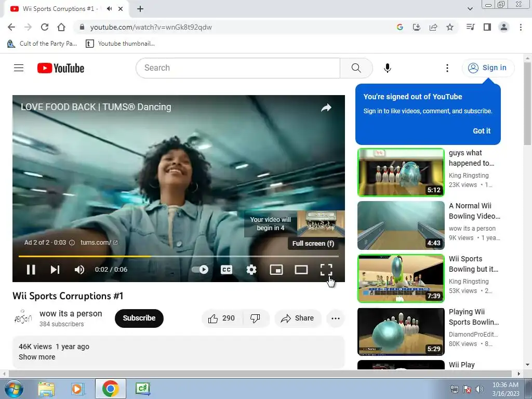
Task: Open ad info circle icon
Action: pos(72,243)
